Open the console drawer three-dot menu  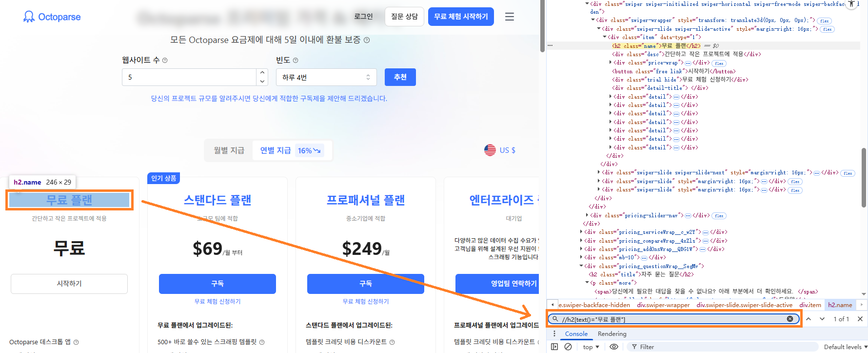(554, 334)
